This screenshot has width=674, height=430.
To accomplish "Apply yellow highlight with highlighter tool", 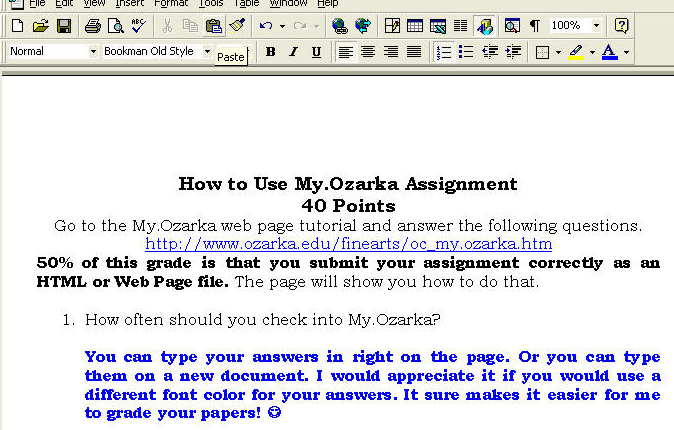I will tap(576, 52).
